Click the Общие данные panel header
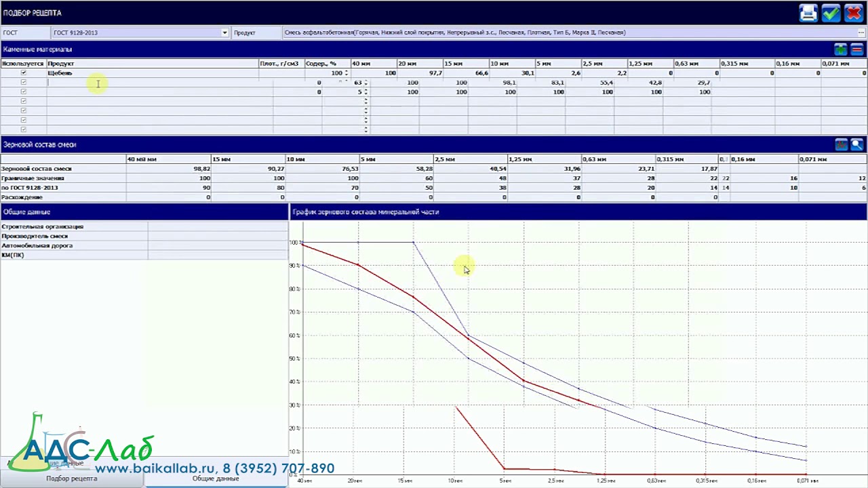The image size is (868, 488). click(x=26, y=211)
